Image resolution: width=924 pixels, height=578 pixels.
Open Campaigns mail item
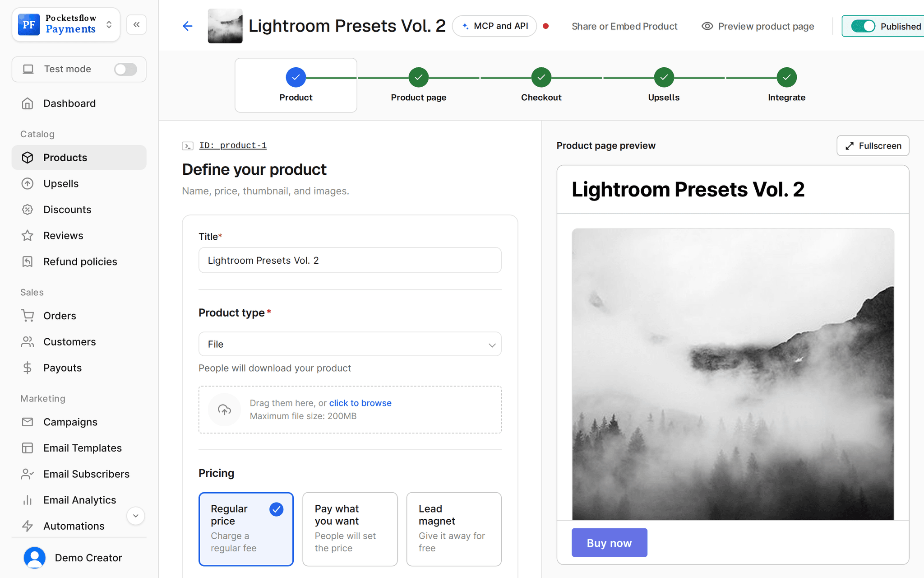point(79,422)
